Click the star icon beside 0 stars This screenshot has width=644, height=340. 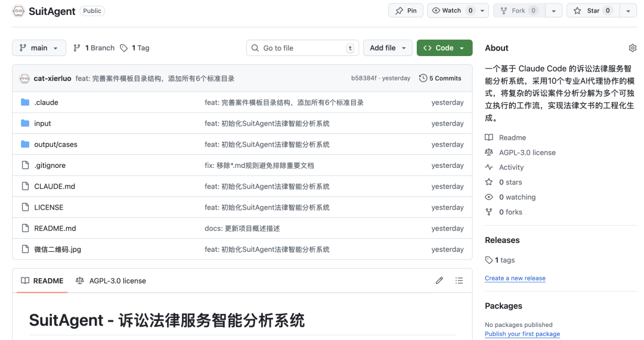tap(489, 182)
